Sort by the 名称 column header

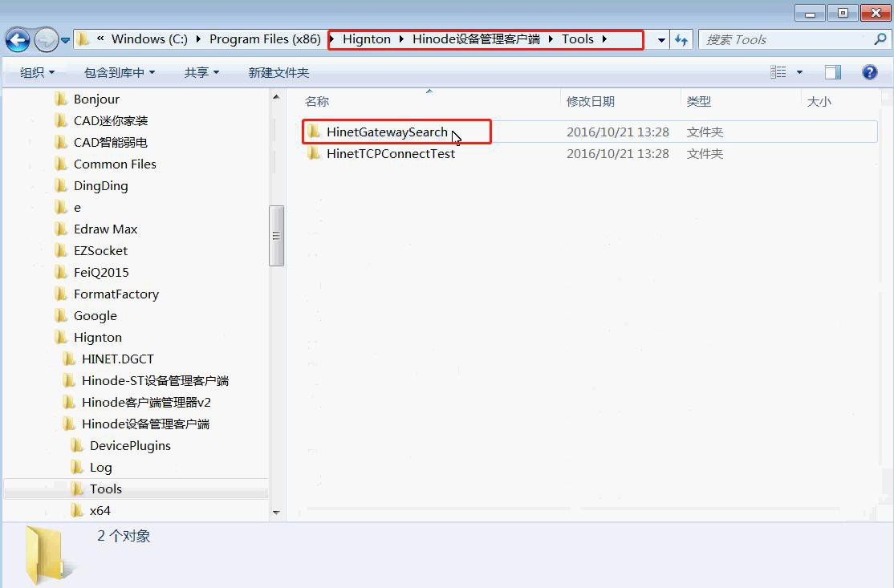tap(318, 101)
